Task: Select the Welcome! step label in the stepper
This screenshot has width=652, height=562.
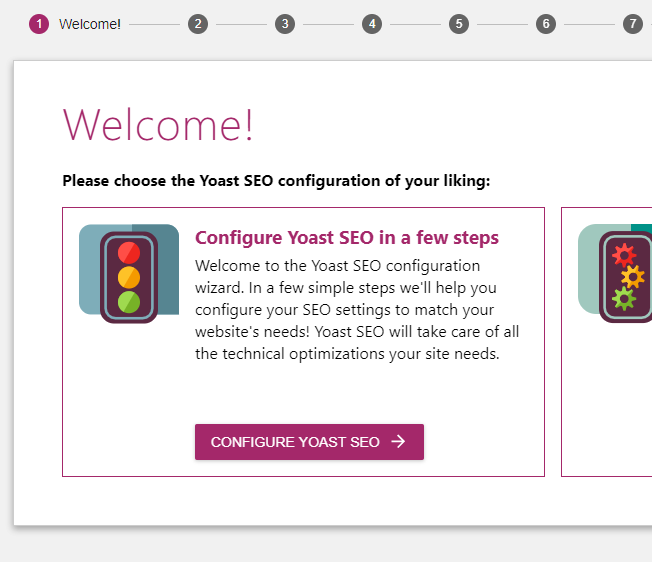Action: (90, 24)
